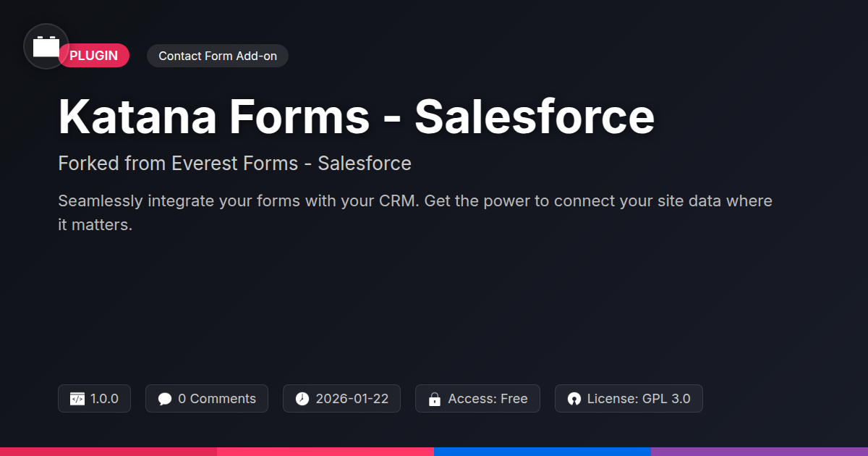Click the code icon beside version 1.0.0
Screen dimensions: 868x456
(x=77, y=399)
